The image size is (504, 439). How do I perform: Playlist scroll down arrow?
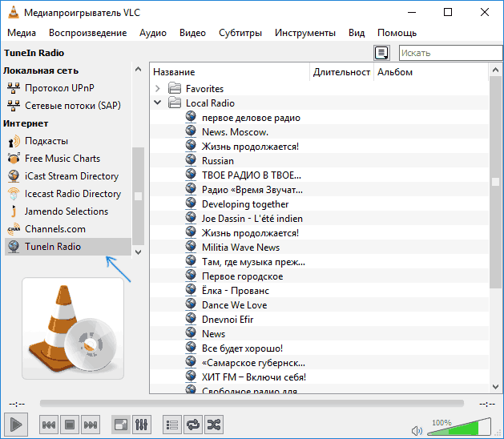(495, 387)
